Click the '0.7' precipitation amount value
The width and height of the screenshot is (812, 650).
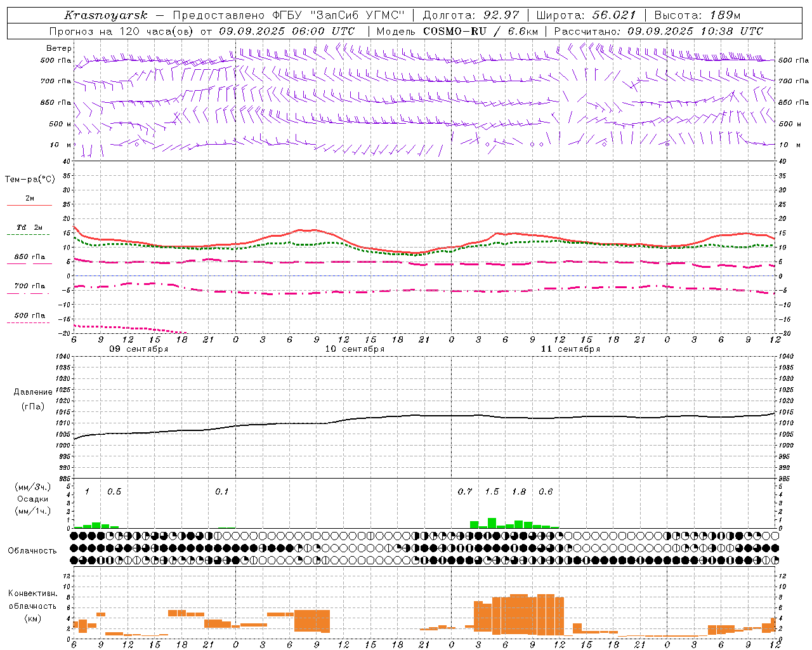tap(465, 492)
